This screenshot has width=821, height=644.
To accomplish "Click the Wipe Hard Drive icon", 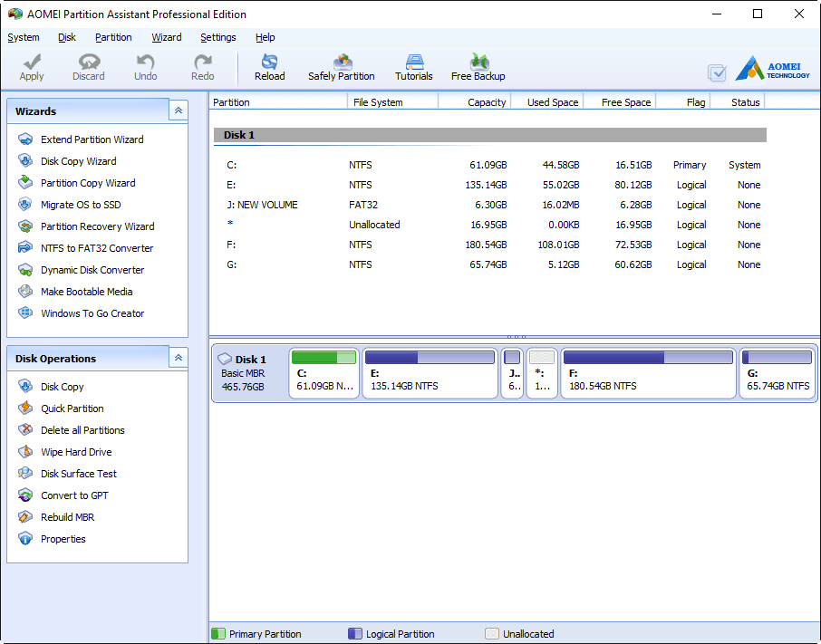I will click(x=25, y=451).
